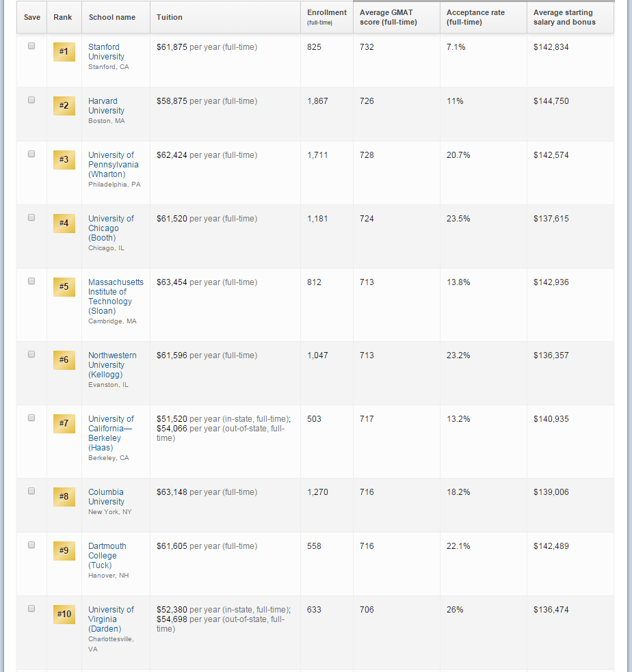Click the #7 rank badge
Screen dimensions: 632x672
64,423
